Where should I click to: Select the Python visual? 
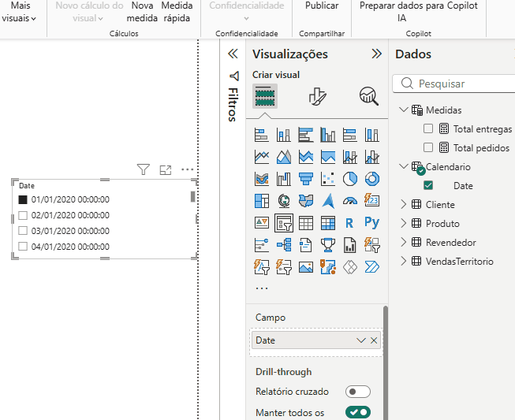[x=371, y=222]
